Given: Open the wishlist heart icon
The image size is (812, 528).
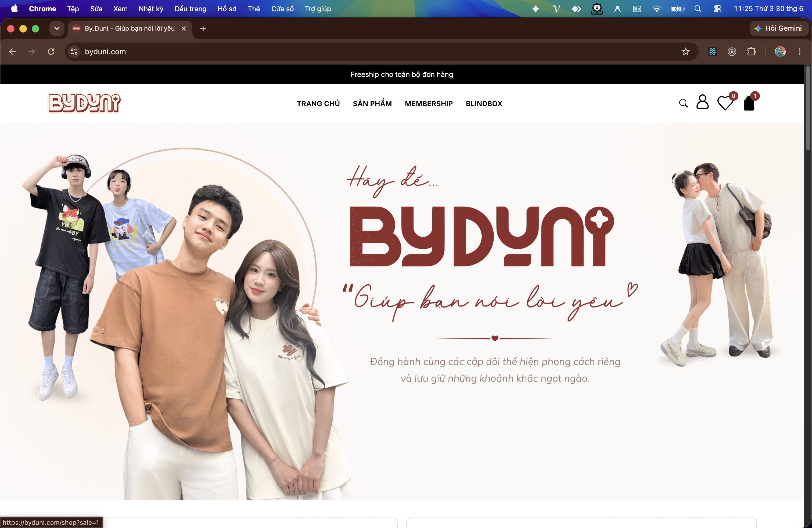Looking at the screenshot, I should click(x=725, y=103).
